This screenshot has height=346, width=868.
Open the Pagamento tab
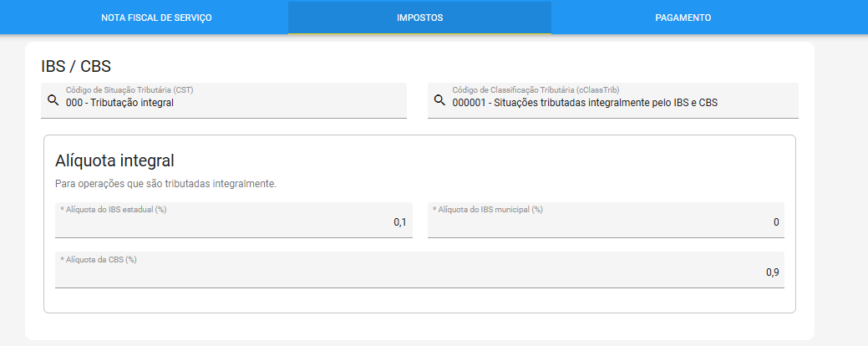tap(683, 18)
